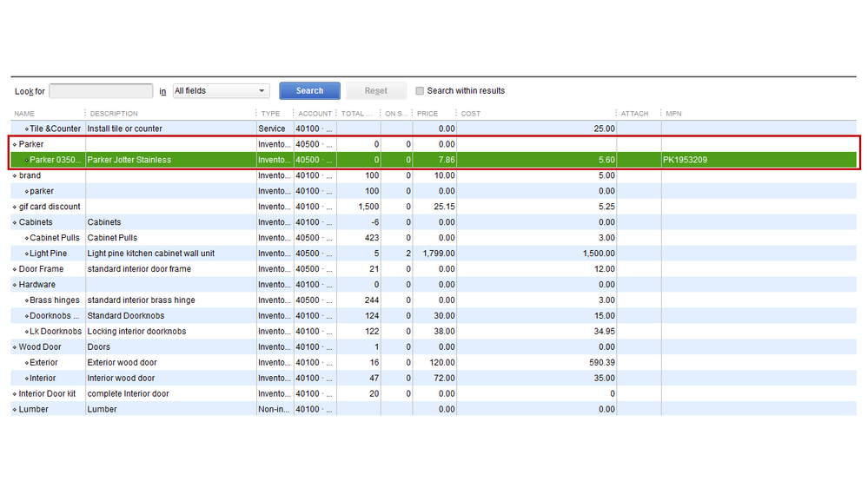Enable the Search within results checkbox
The image size is (868, 488).
(420, 91)
